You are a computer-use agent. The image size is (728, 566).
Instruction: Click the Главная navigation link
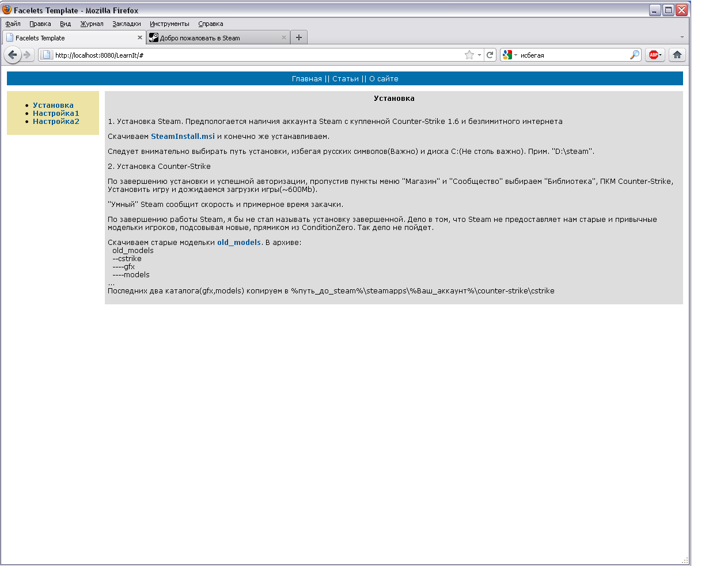click(307, 79)
